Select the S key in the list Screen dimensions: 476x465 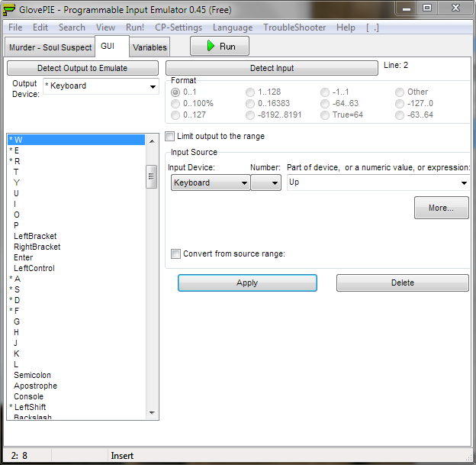pyautogui.click(x=76, y=289)
